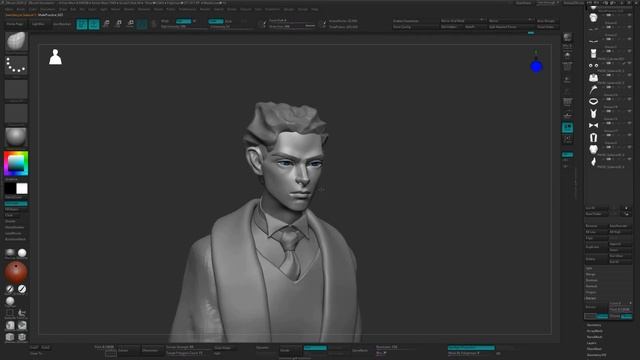
Task: Toggle the highlighted teal button under SwitchColor
Action: [x=16, y=203]
